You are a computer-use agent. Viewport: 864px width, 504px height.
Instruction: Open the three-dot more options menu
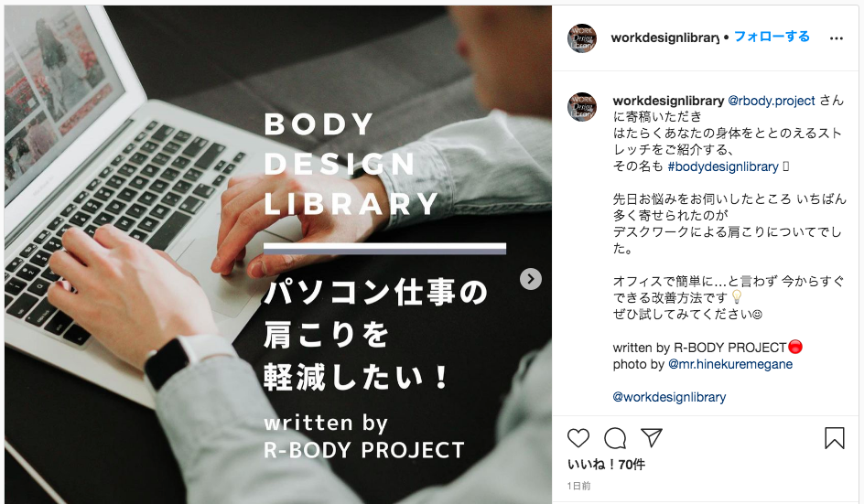(836, 38)
